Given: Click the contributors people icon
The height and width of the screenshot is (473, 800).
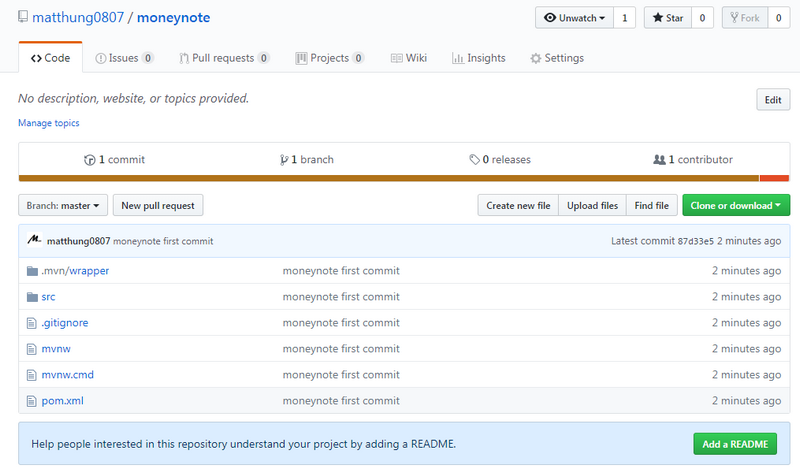Looking at the screenshot, I should click(659, 160).
